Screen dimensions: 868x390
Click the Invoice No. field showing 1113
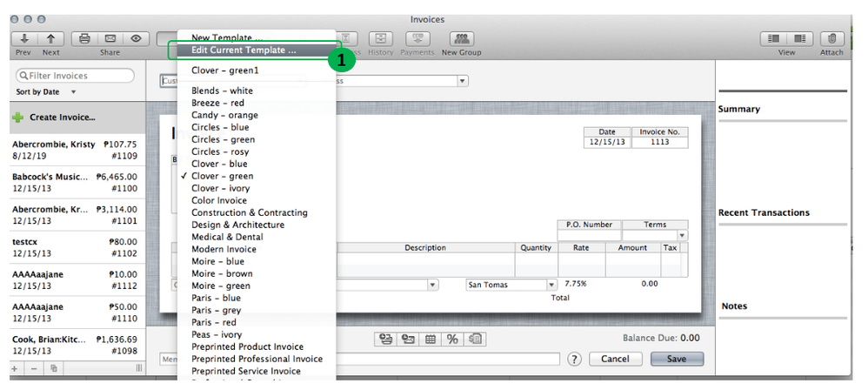click(660, 143)
